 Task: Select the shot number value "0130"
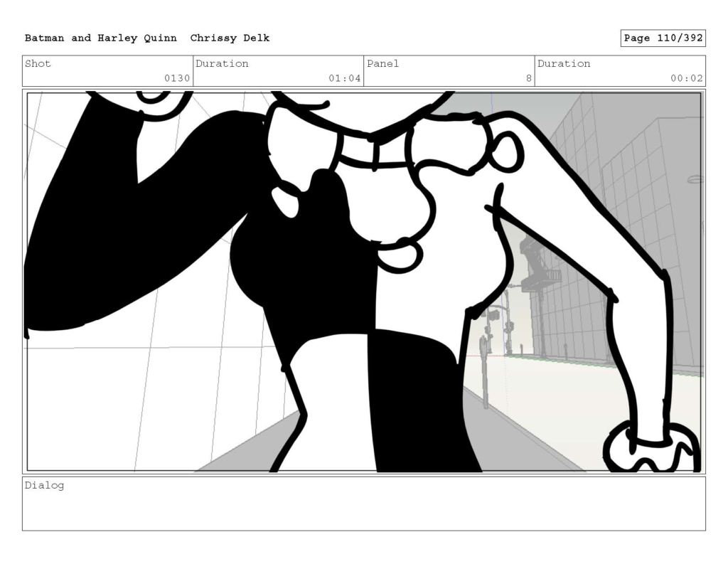[x=177, y=78]
